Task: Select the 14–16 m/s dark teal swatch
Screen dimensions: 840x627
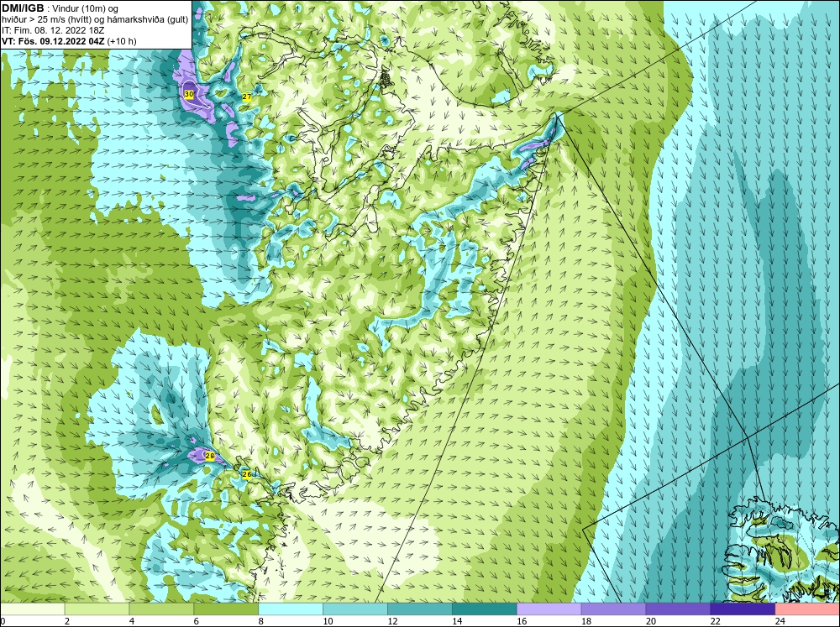Action: [x=485, y=609]
